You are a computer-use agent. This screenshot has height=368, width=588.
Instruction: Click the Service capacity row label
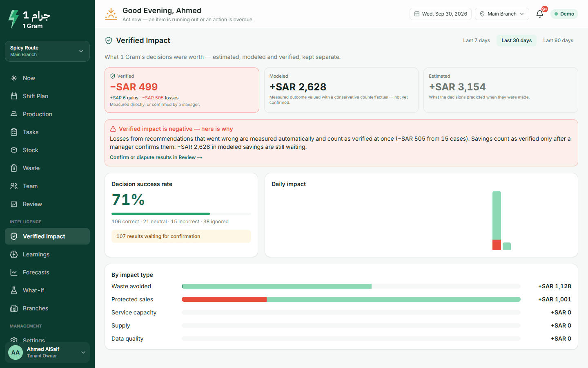click(x=134, y=312)
